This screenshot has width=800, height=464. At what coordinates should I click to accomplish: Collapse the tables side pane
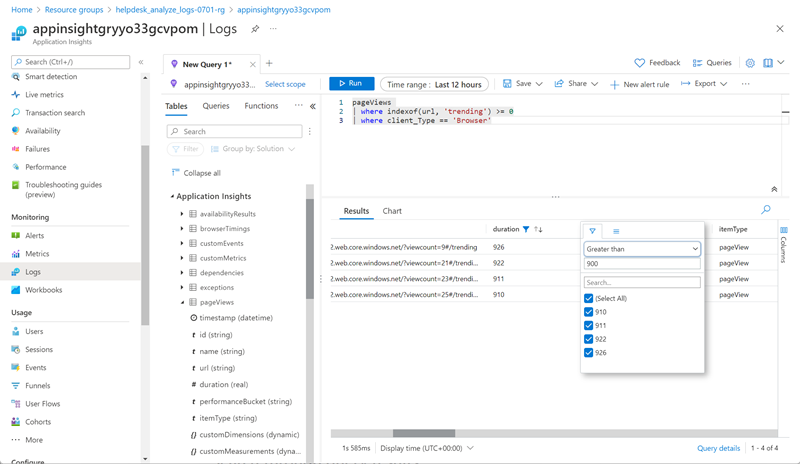[x=313, y=106]
